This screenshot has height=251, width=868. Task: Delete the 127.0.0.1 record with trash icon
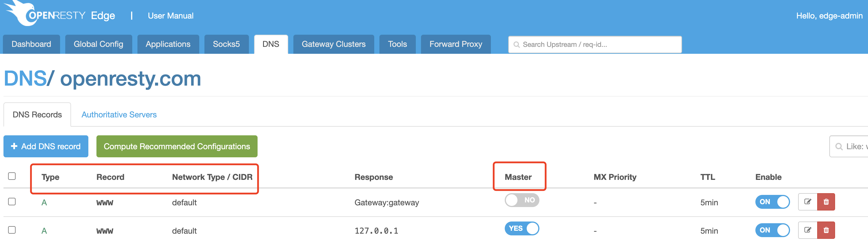click(826, 230)
